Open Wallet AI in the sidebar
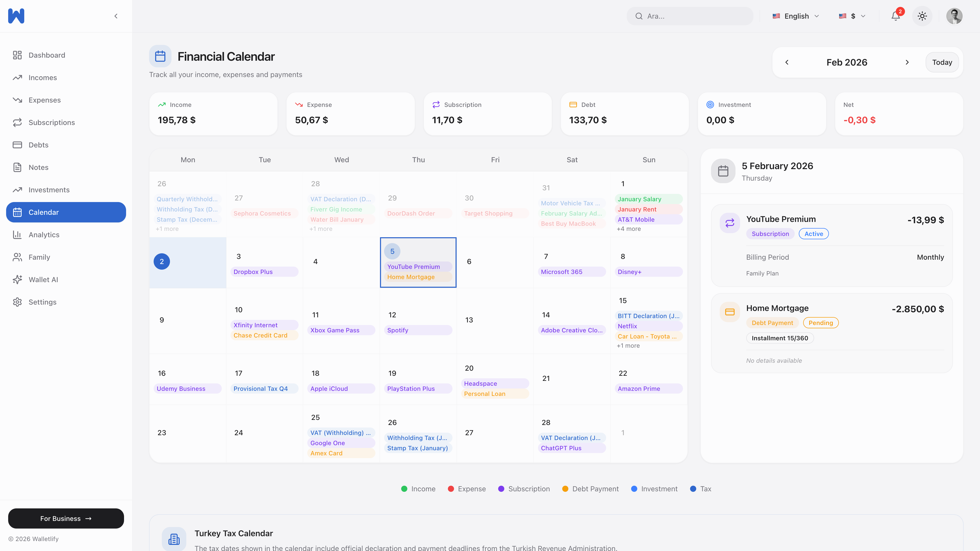This screenshot has width=980, height=551. coord(43,280)
